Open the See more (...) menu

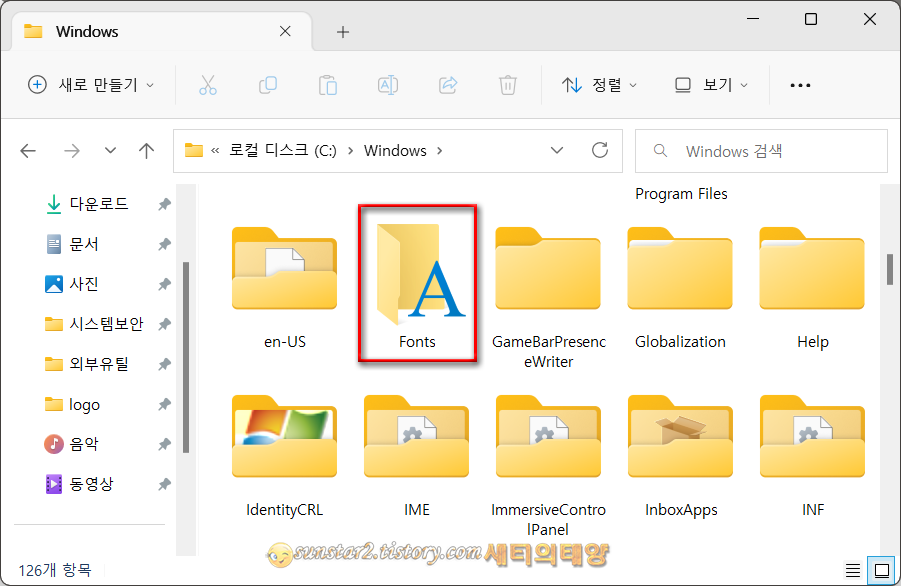[x=799, y=85]
